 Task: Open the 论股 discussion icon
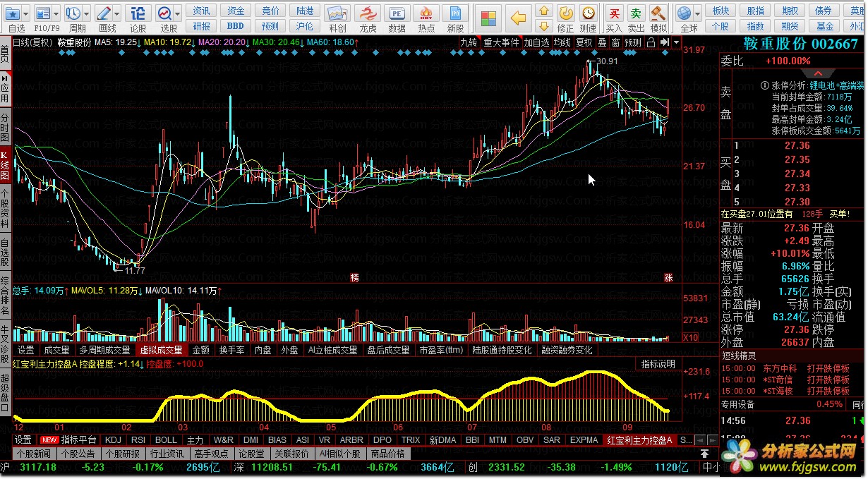[x=138, y=12]
